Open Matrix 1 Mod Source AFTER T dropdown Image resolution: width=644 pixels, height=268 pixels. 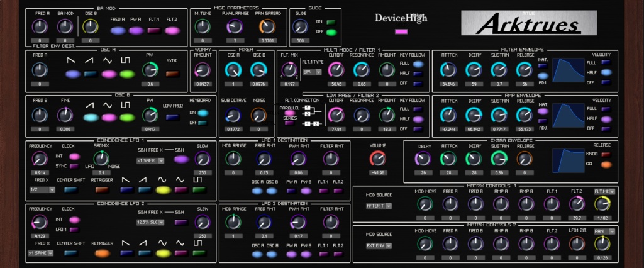coord(379,206)
